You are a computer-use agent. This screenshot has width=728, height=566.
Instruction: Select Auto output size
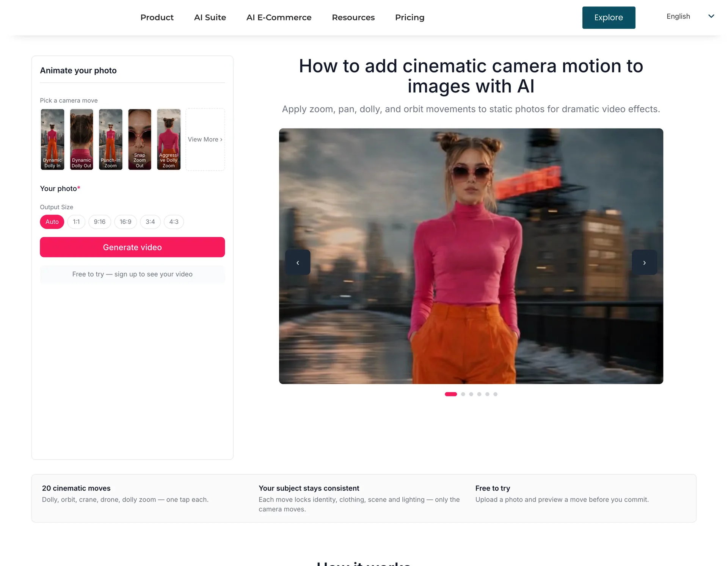pyautogui.click(x=52, y=222)
